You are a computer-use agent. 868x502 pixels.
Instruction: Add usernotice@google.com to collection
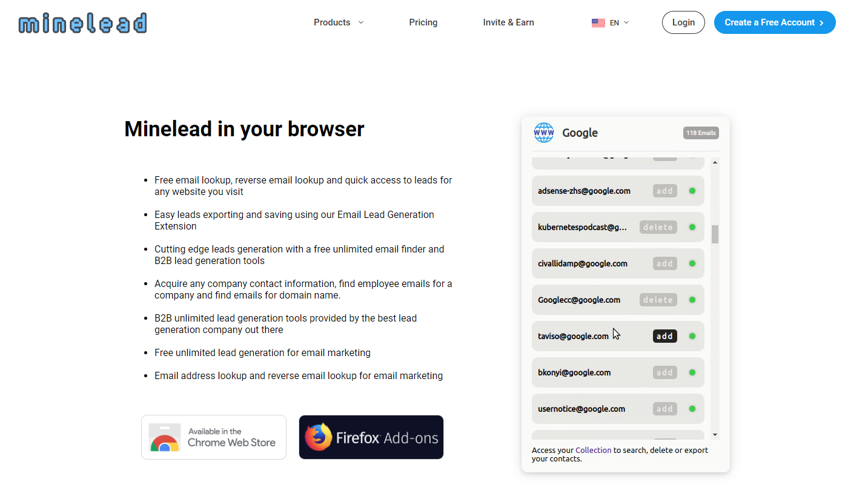tap(665, 409)
